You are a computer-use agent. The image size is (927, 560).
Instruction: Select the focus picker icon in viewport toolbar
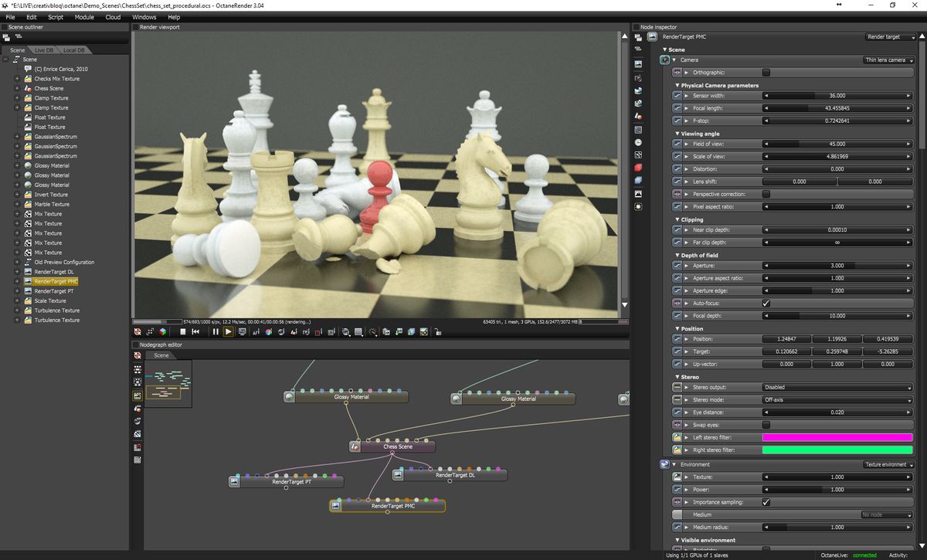click(373, 332)
